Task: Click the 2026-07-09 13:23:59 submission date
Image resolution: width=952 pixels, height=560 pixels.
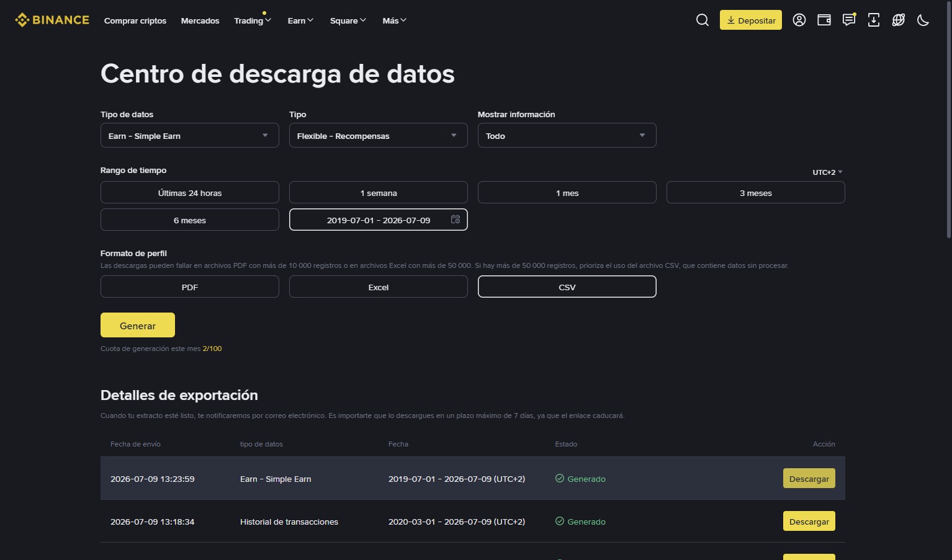Action: pyautogui.click(x=153, y=479)
